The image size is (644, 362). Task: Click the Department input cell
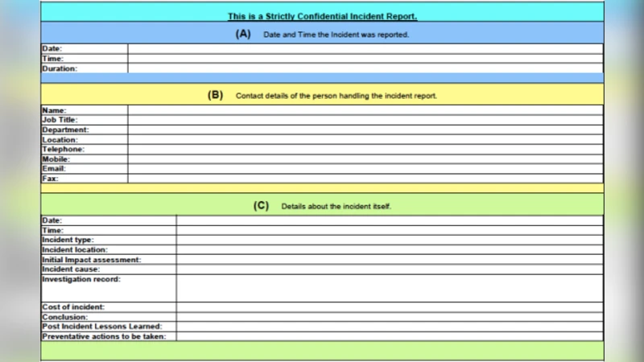coord(365,130)
